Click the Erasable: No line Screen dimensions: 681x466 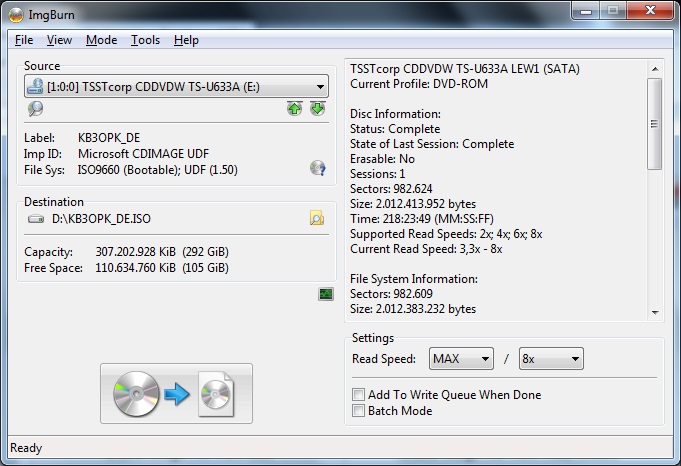(383, 159)
